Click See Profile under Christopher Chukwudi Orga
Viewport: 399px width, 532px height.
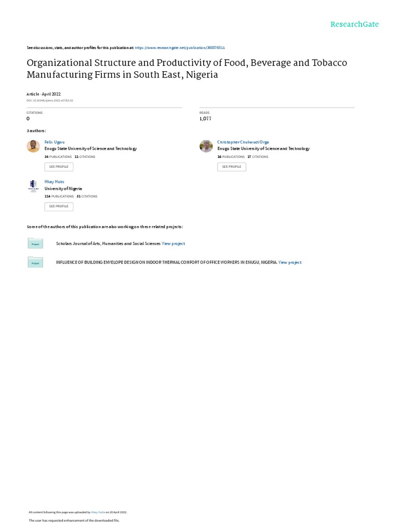(232, 167)
